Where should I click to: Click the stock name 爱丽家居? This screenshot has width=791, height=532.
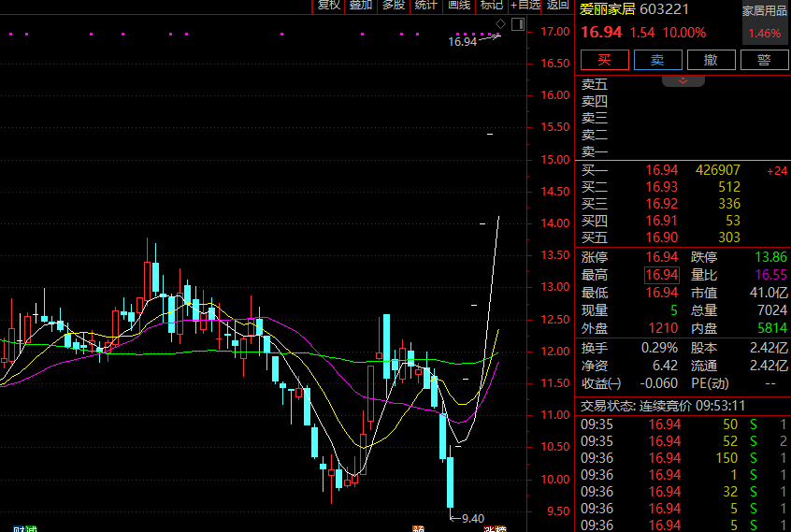pyautogui.click(x=607, y=9)
